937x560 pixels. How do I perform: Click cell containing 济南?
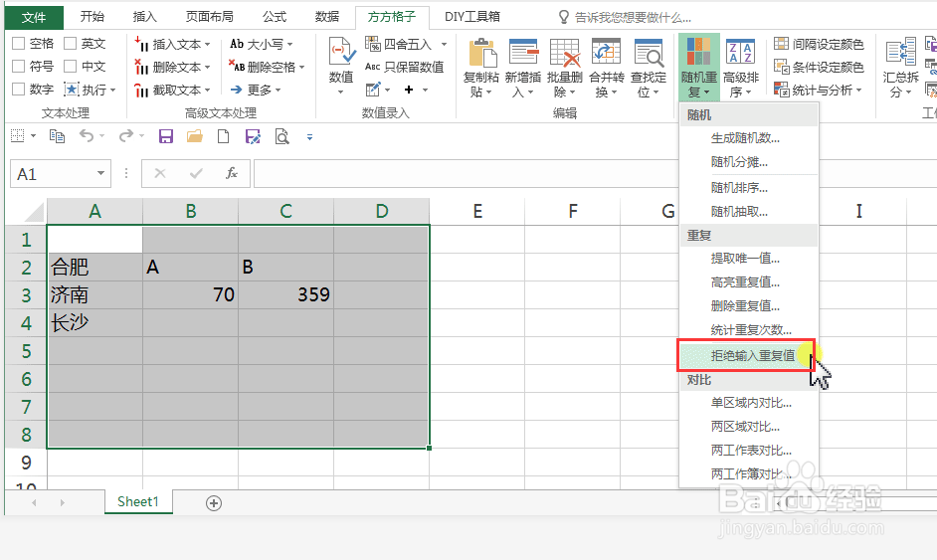click(94, 294)
